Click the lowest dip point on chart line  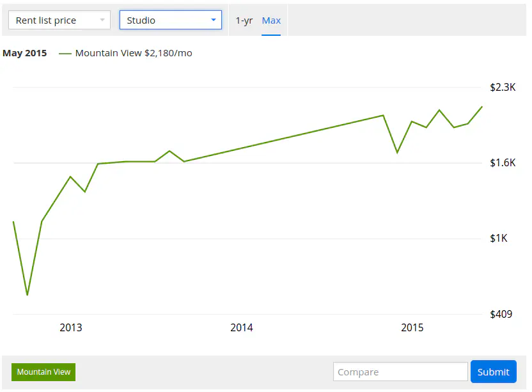[27, 295]
